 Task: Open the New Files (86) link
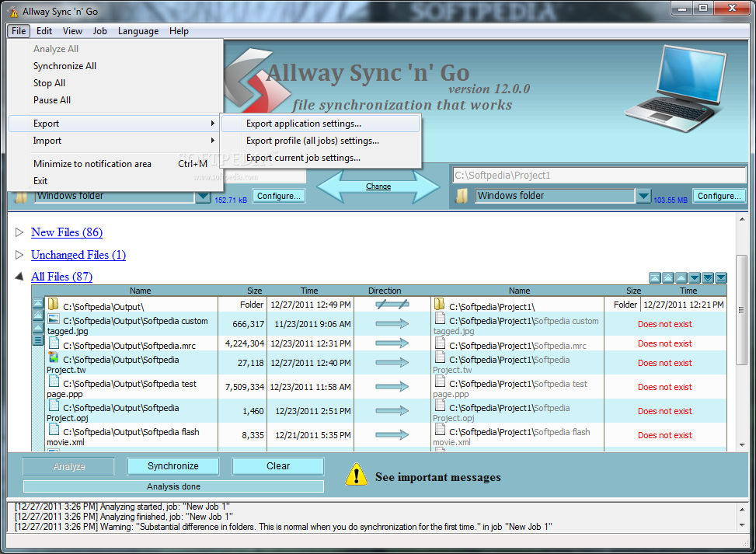point(67,232)
